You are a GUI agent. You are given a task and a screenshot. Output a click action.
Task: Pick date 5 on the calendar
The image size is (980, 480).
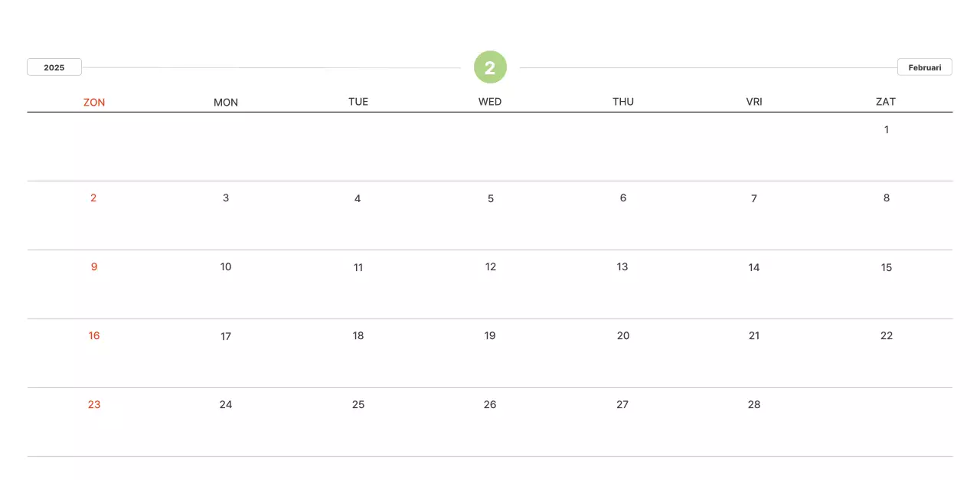(x=491, y=198)
